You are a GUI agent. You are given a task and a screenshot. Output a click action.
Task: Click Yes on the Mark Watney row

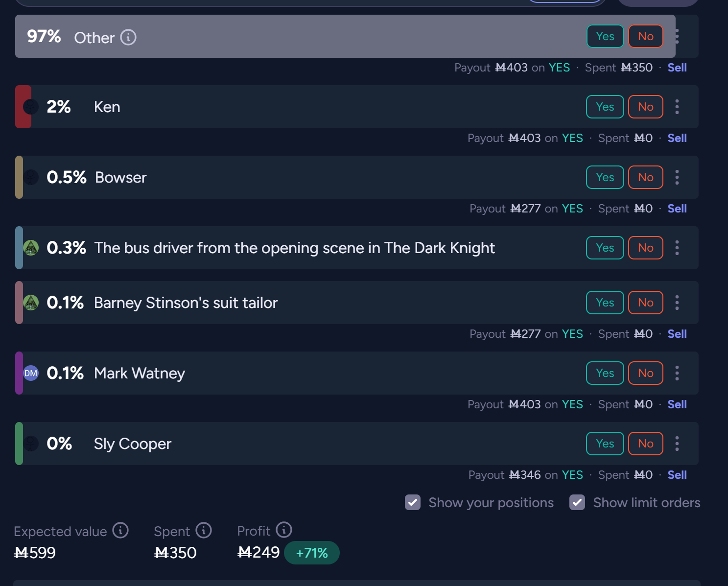click(605, 373)
